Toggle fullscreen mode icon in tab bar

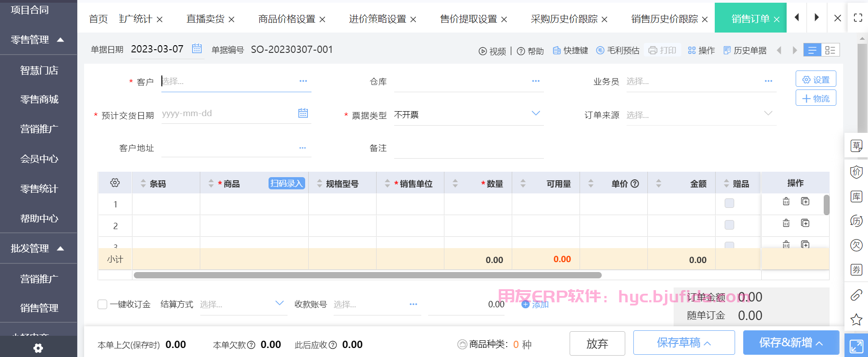pyautogui.click(x=858, y=18)
